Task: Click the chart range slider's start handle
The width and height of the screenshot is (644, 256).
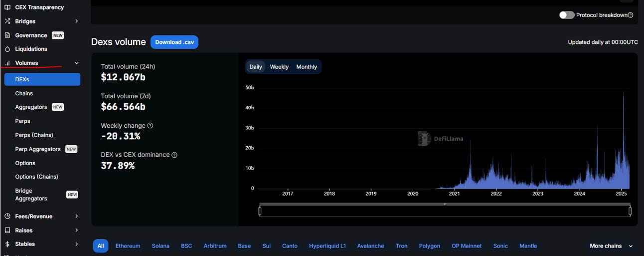Action: coord(260,211)
